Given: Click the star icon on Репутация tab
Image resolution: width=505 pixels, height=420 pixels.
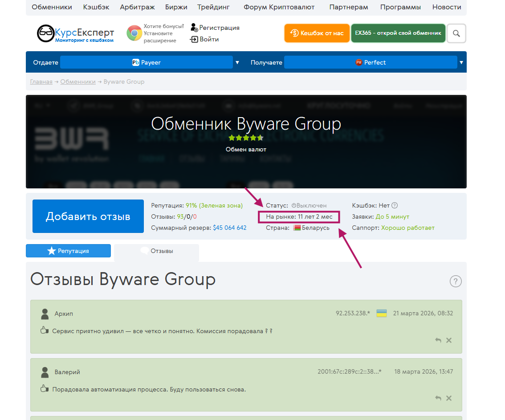Looking at the screenshot, I should click(52, 251).
